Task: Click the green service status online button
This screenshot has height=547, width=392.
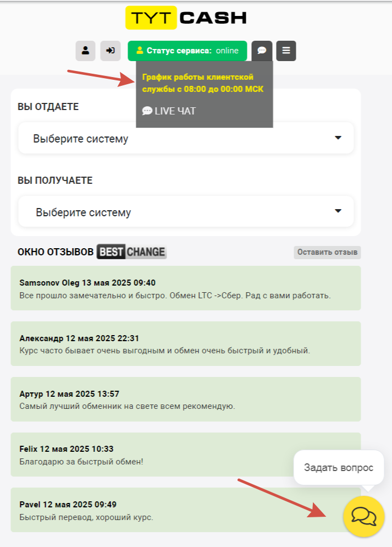Action: 187,51
